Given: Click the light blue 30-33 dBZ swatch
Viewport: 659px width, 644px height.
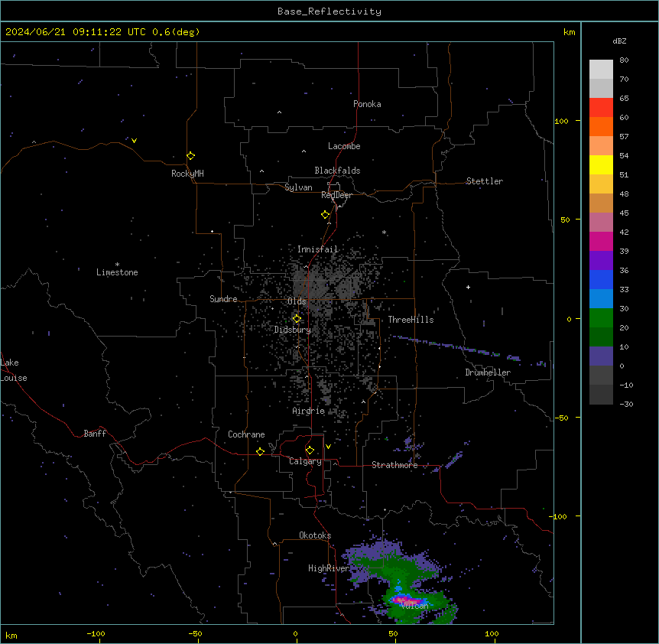Looking at the screenshot, I should tap(601, 299).
